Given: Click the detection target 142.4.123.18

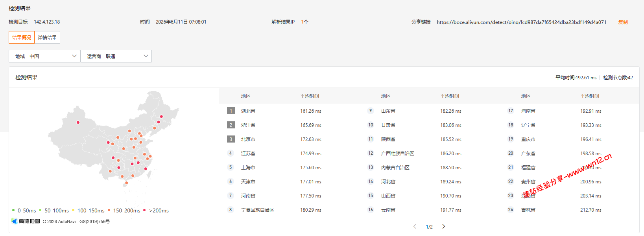Looking at the screenshot, I should pyautogui.click(x=47, y=22).
